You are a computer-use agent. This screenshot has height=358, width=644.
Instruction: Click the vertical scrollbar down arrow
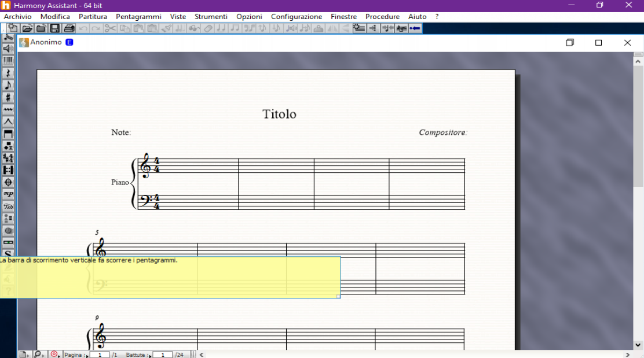[638, 345]
